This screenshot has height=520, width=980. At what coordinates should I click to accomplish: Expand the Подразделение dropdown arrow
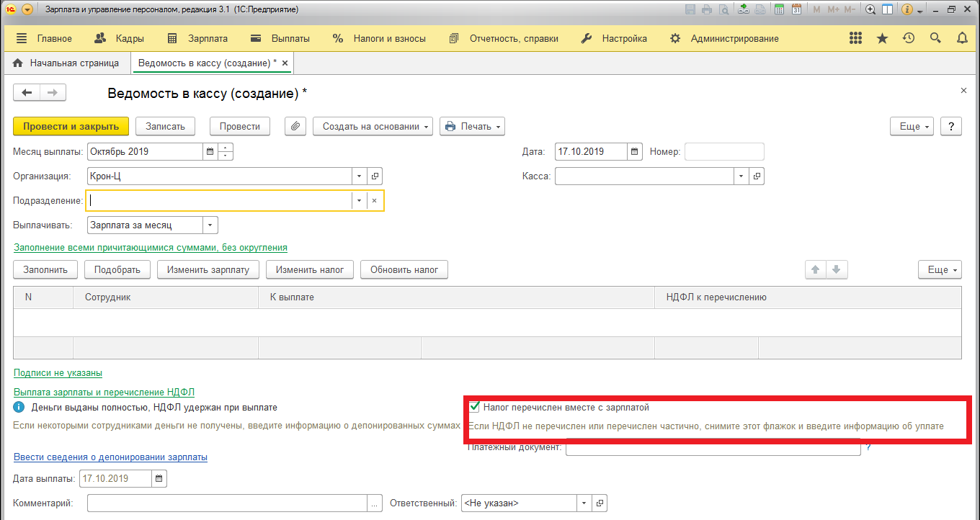click(360, 201)
